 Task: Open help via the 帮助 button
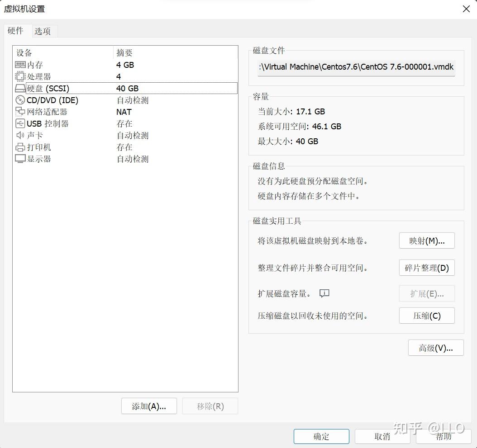(444, 436)
